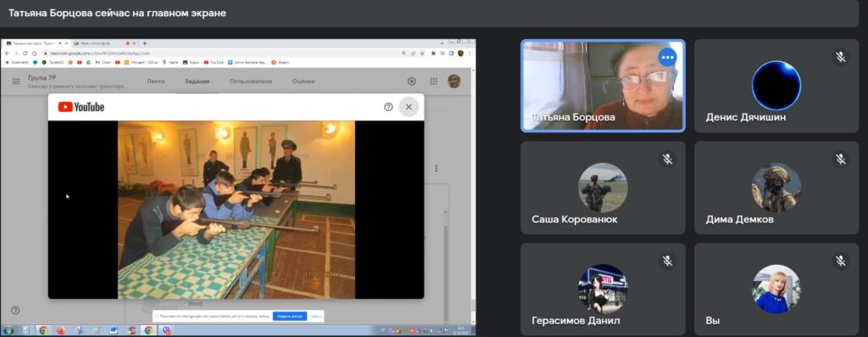The image size is (868, 337).
Task: Open the Google apps grid
Action: pos(433,81)
